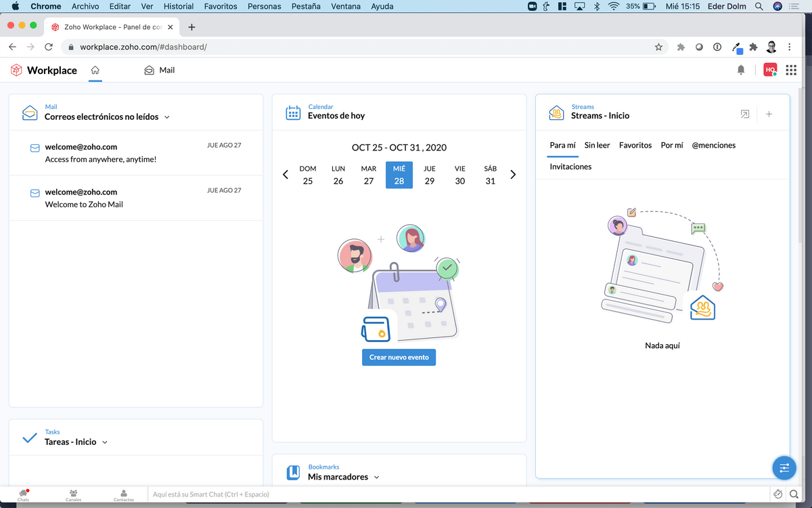Screen dimensions: 812x508
Task: Open Archivo menu in menu bar
Action: (85, 6)
